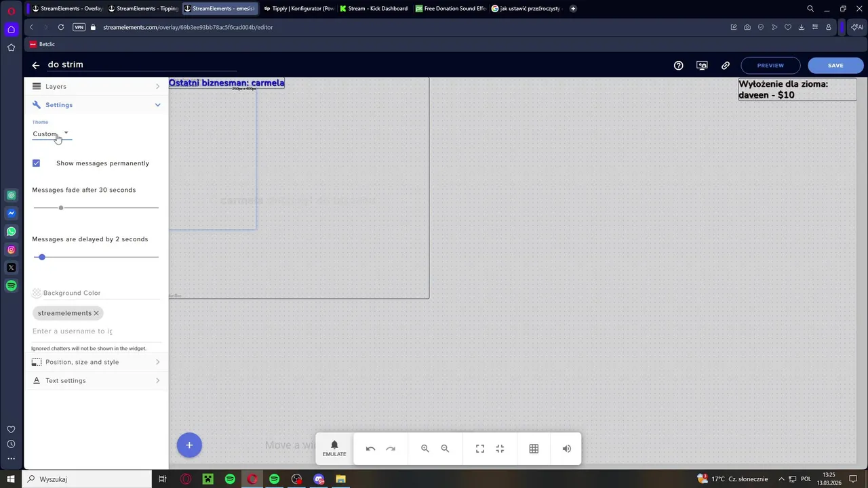
Task: Zoom in on the overlay canvas
Action: point(425,449)
